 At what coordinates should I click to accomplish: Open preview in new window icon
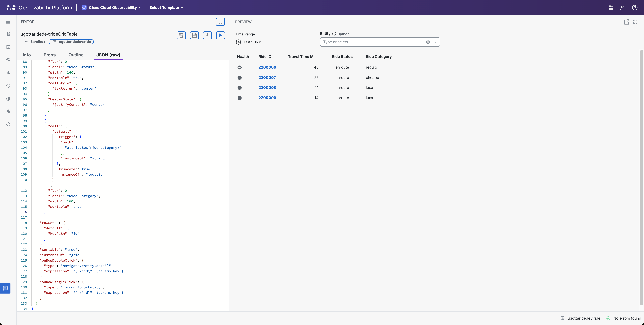pos(626,22)
